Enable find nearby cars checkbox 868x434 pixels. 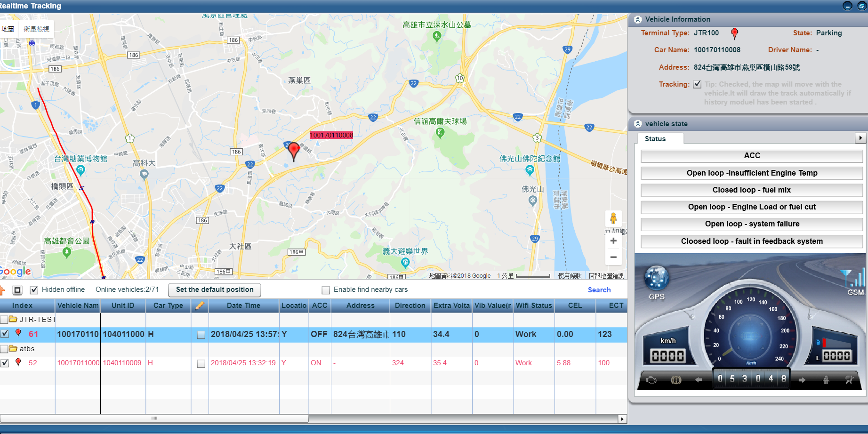click(x=326, y=290)
